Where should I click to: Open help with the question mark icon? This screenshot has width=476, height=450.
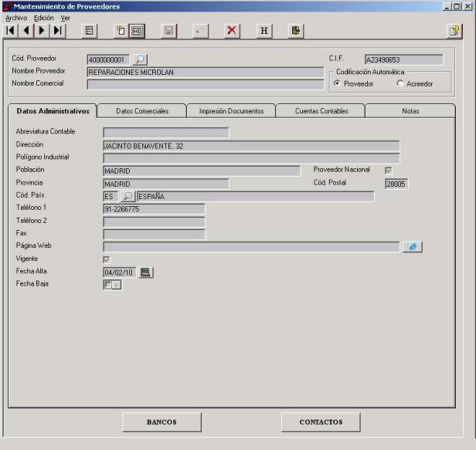[x=454, y=31]
